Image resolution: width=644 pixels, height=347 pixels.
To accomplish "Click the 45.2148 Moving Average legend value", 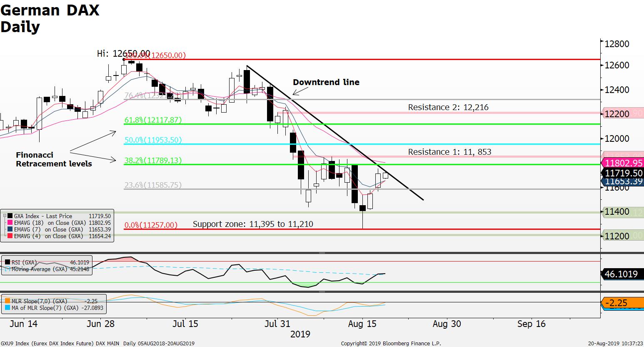I will [80, 269].
